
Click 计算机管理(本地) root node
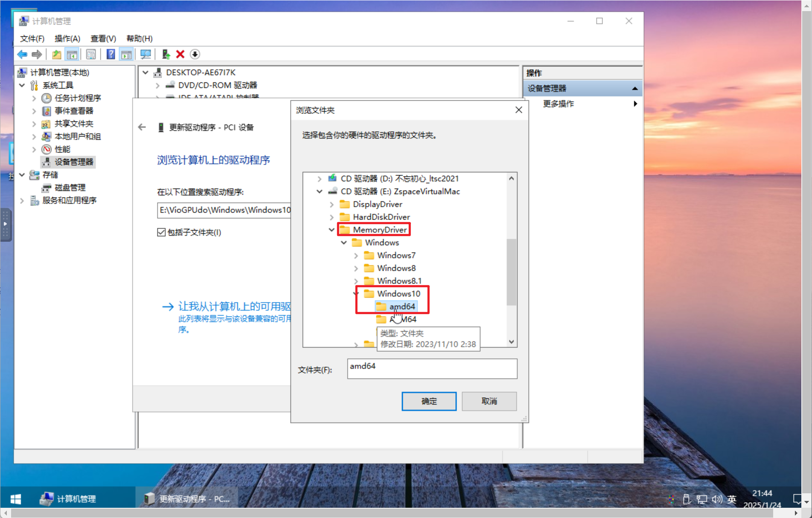(60, 72)
